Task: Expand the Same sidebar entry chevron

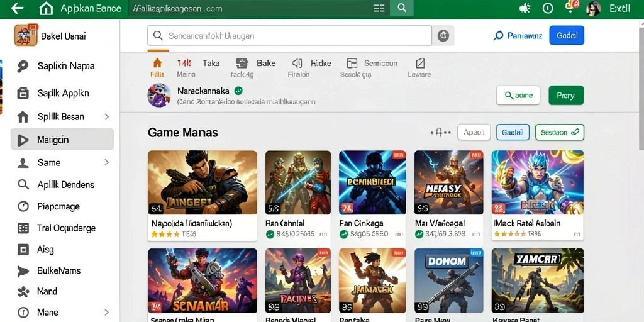Action: point(106,163)
